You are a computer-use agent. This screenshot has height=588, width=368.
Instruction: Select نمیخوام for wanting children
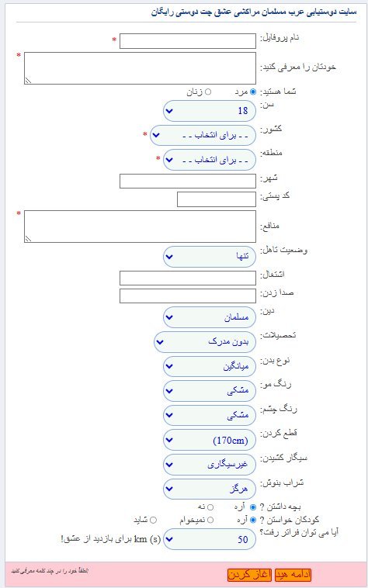(210, 520)
